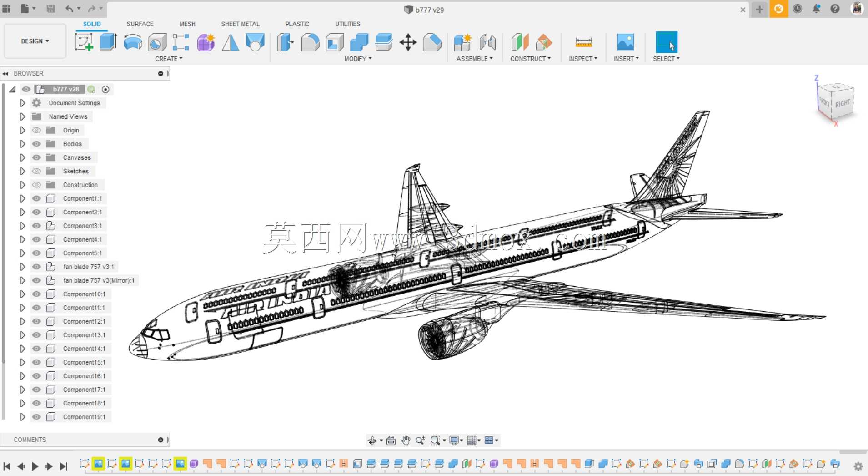Image resolution: width=868 pixels, height=476 pixels.
Task: Show the Construction folder
Action: (x=36, y=185)
